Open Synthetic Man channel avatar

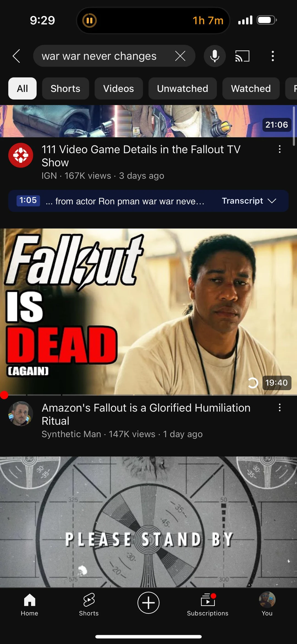(x=21, y=414)
